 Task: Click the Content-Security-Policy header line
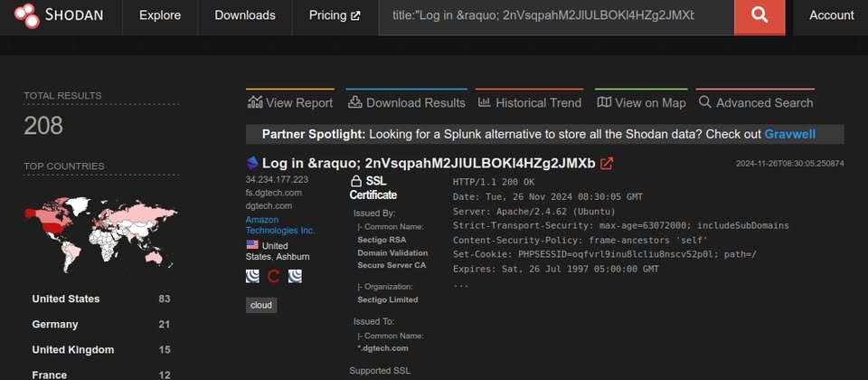[x=580, y=241]
